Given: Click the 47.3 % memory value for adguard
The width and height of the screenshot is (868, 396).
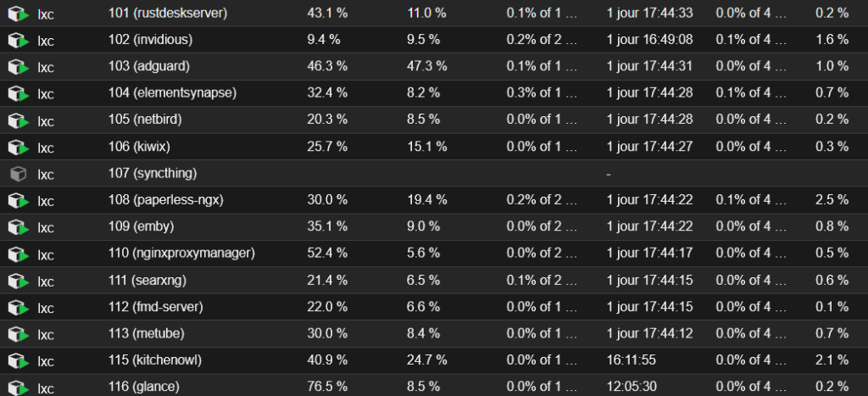Looking at the screenshot, I should [x=427, y=66].
